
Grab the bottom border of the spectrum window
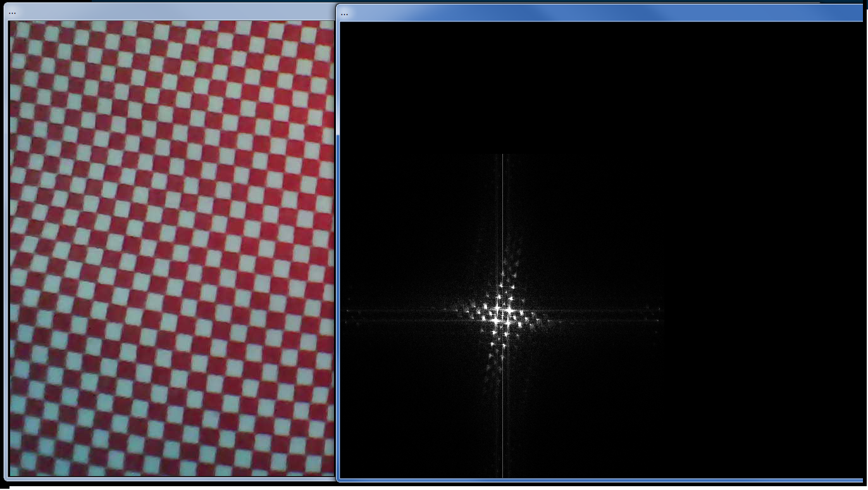601,481
